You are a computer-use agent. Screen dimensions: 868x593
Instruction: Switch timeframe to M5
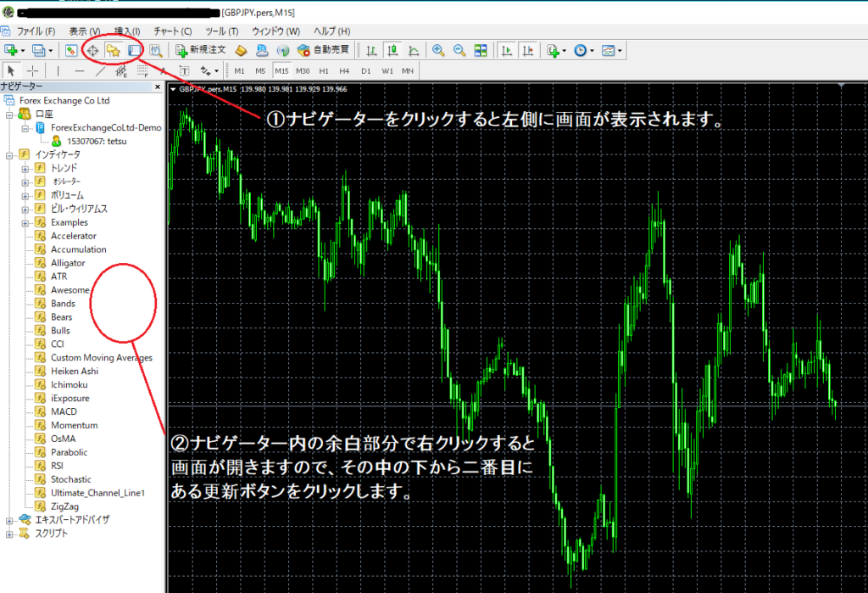(x=260, y=71)
